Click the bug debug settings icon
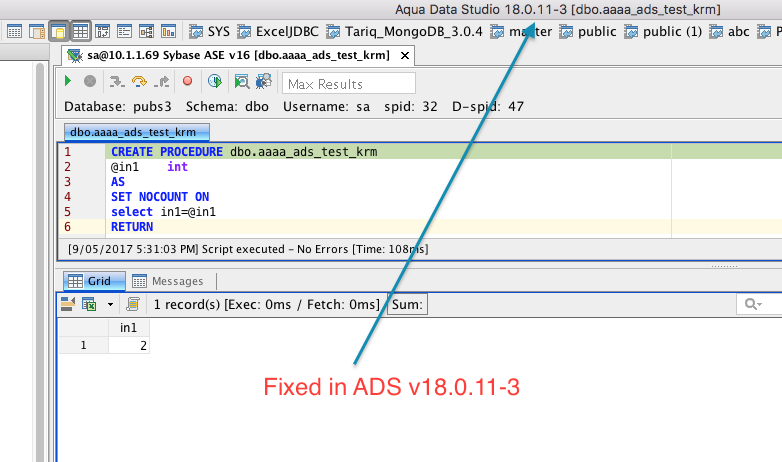This screenshot has width=782, height=462. click(x=264, y=81)
